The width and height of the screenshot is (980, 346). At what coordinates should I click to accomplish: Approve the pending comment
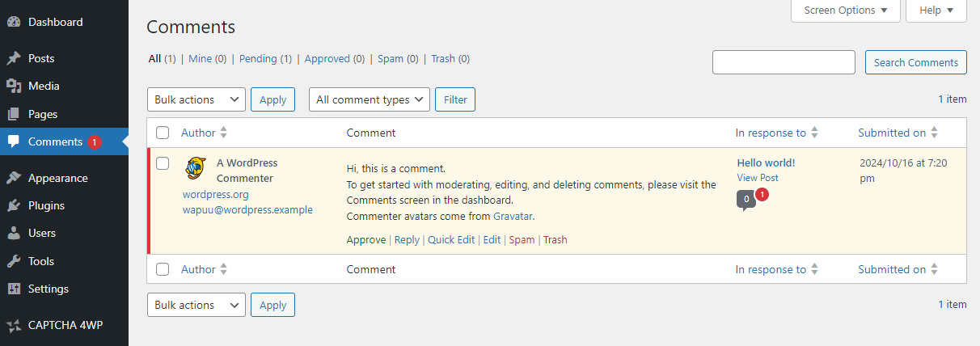pyautogui.click(x=366, y=239)
